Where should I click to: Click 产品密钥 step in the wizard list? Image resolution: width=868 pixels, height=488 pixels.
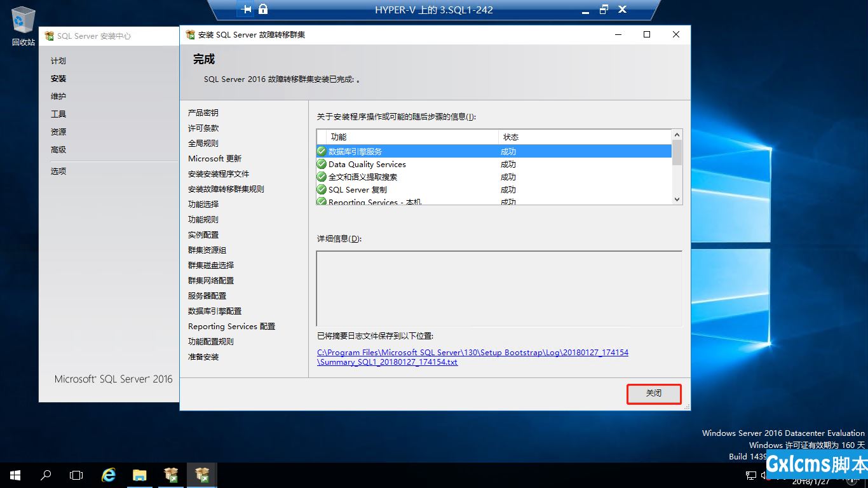point(203,113)
